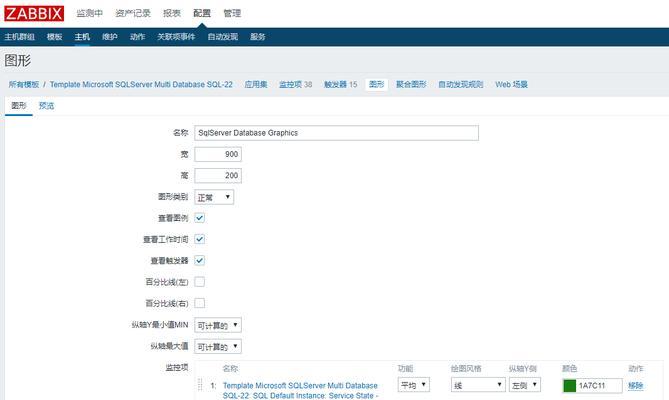The width and height of the screenshot is (669, 400).
Task: Grab the drag handle of monitored item 1
Action: 200,385
